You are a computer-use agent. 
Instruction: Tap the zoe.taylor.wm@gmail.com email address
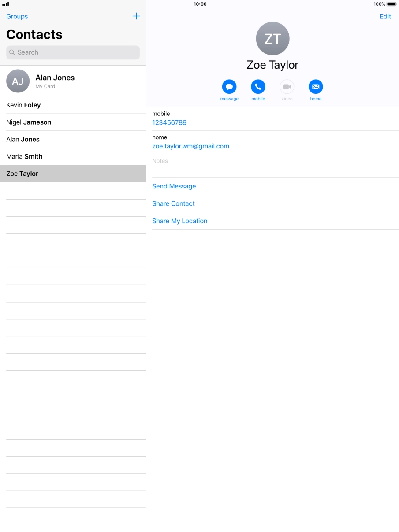[190, 146]
